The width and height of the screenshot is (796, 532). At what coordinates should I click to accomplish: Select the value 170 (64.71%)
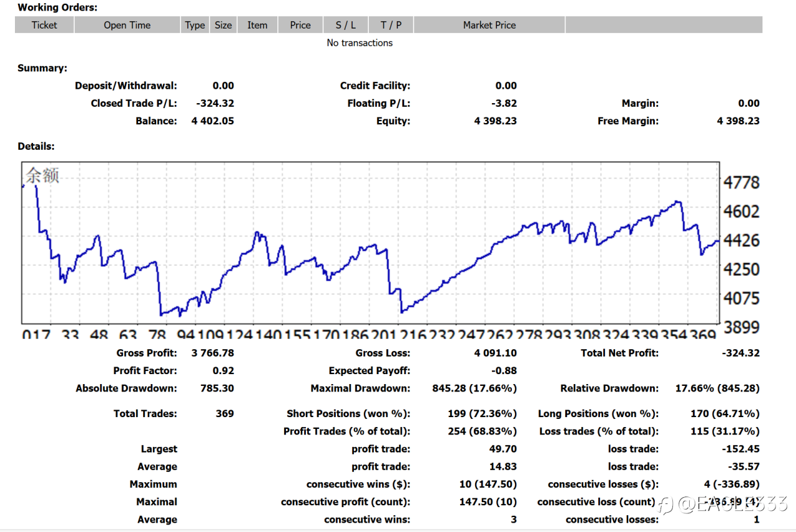725,413
